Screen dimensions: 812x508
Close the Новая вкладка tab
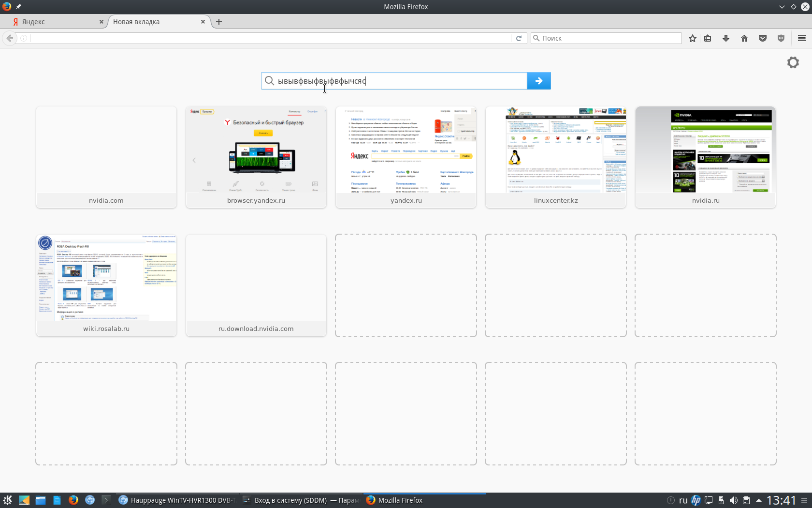pos(203,22)
